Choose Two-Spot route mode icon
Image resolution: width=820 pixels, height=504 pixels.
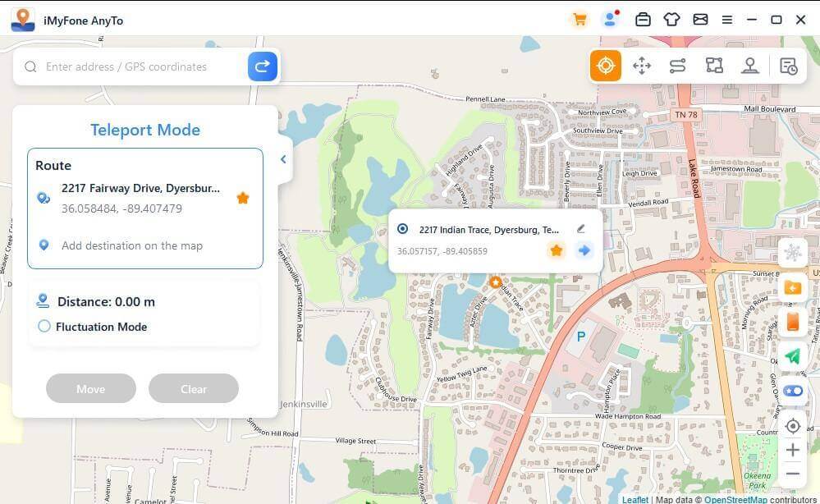678,66
